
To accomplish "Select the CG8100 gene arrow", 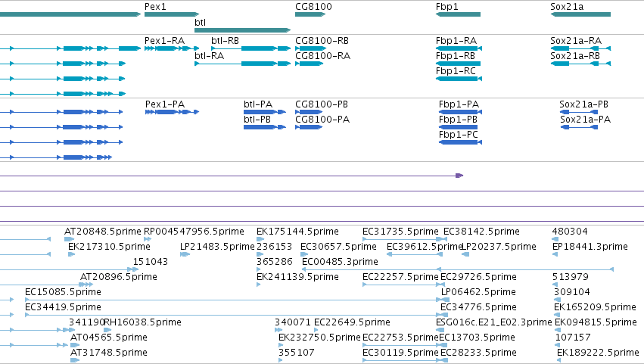I will click(x=310, y=14).
